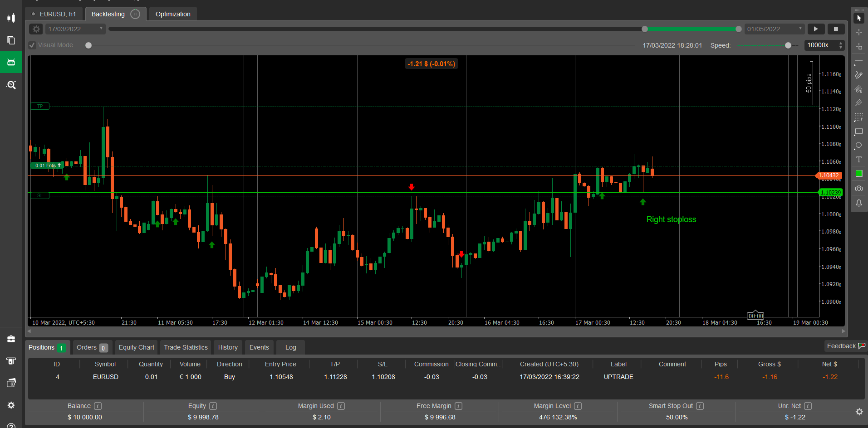868x428 pixels.
Task: Select the crosshair cursor tool
Action: pyautogui.click(x=858, y=32)
